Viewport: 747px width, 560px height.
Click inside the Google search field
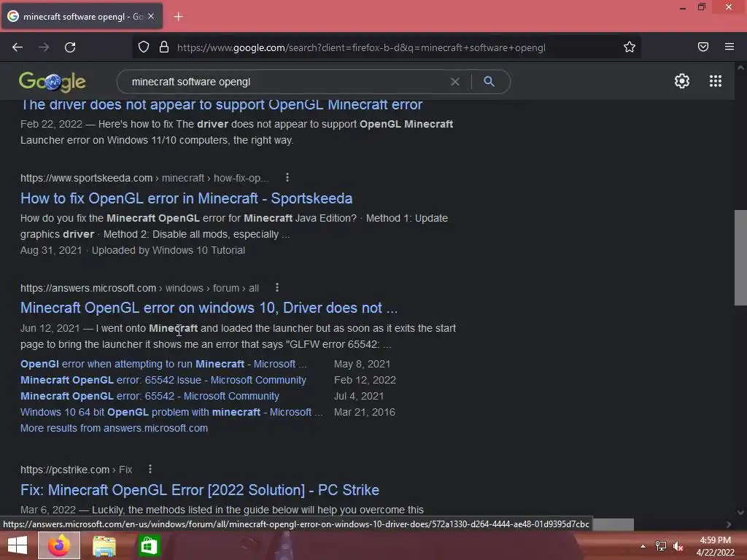click(286, 82)
